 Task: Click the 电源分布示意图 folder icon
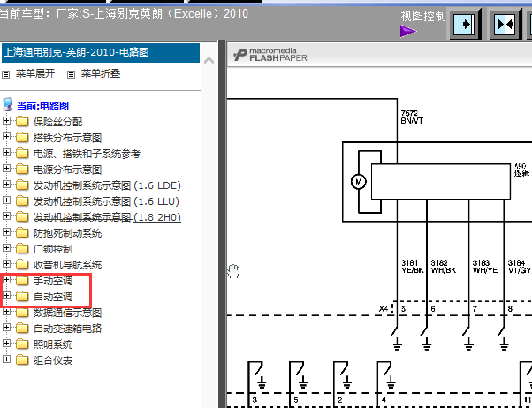pos(22,169)
